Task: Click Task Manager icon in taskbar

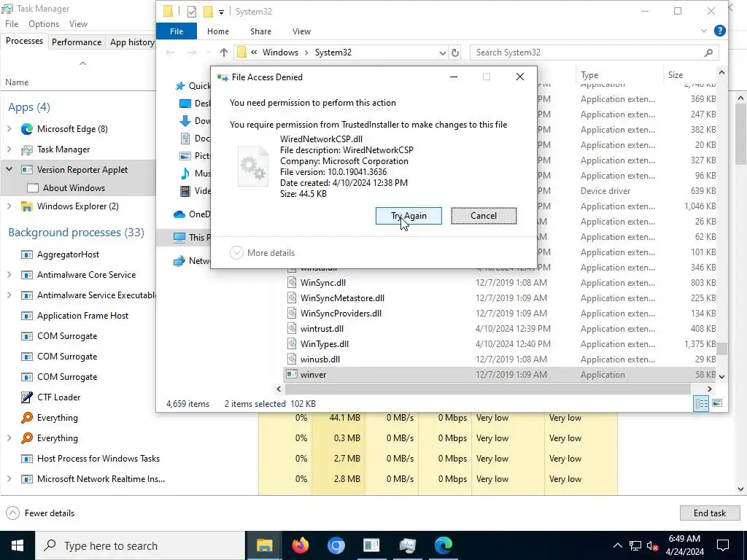Action: [407, 545]
